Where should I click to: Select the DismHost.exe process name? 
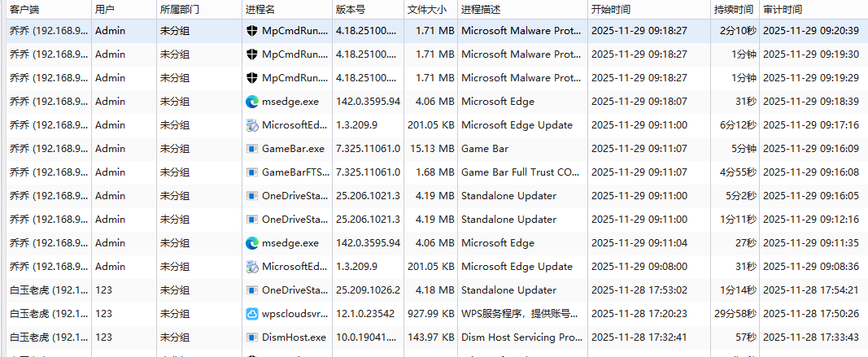click(294, 337)
